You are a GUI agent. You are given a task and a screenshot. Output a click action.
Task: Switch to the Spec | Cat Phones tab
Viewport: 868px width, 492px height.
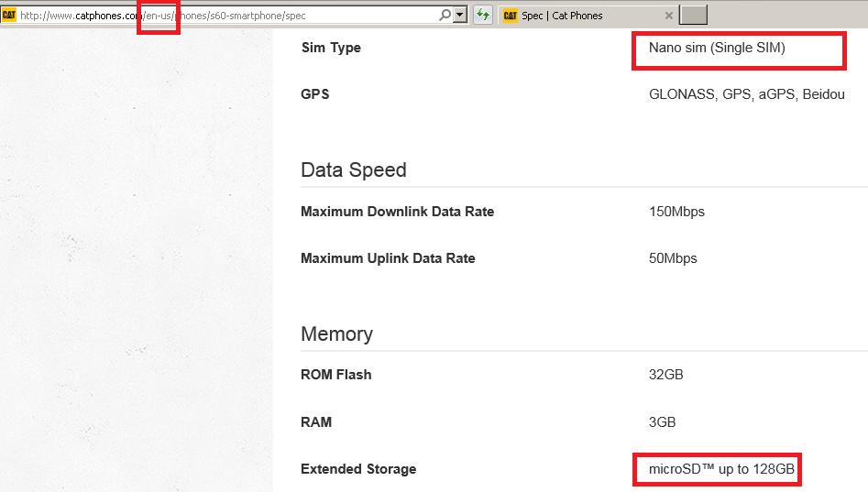point(577,16)
